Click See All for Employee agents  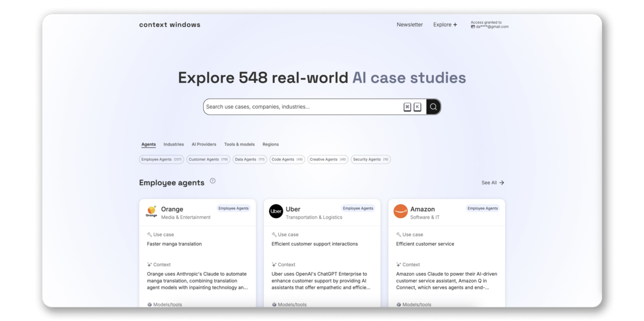point(493,183)
